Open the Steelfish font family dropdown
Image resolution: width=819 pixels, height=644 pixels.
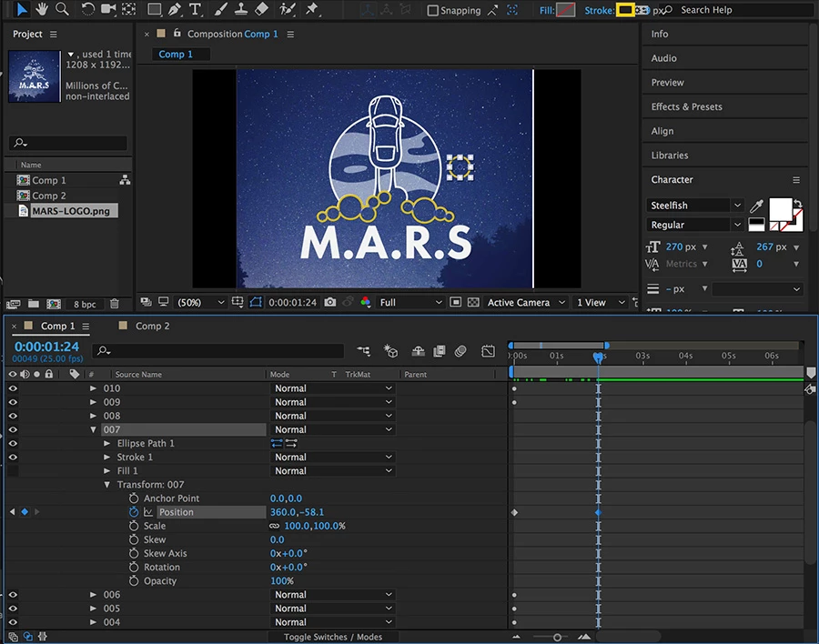[x=695, y=206]
